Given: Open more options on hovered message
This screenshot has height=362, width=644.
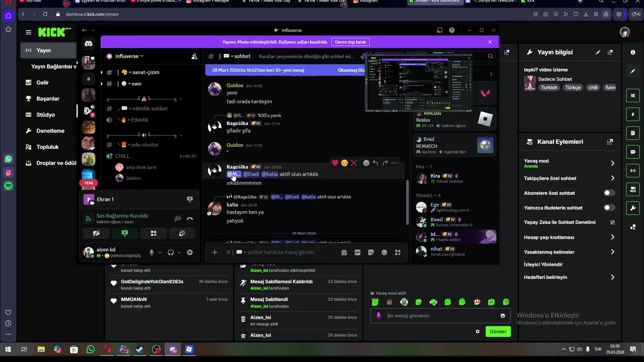Looking at the screenshot, I should (x=394, y=163).
